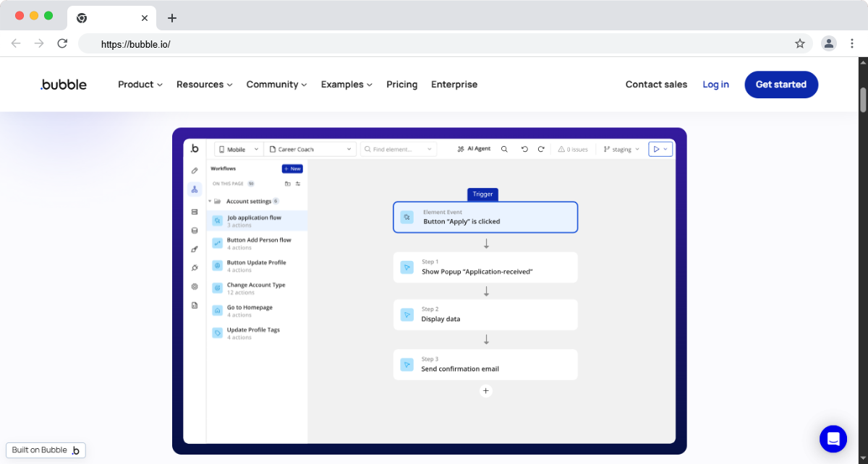Open the browser profile avatar
Image resolution: width=868 pixels, height=464 pixels.
[829, 43]
